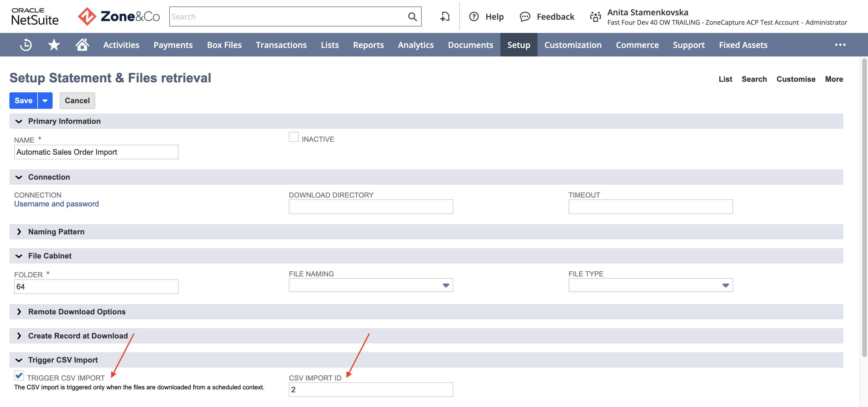Click the Feedback speech bubble icon
This screenshot has width=868, height=407.
[525, 16]
